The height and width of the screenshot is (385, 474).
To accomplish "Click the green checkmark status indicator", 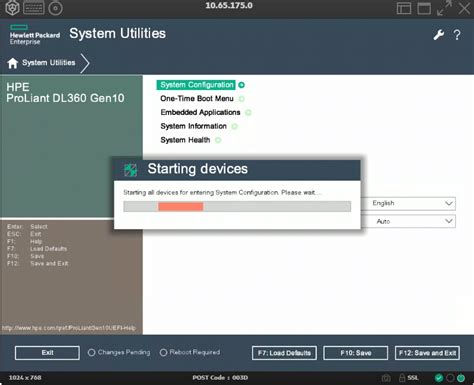I will 439,378.
